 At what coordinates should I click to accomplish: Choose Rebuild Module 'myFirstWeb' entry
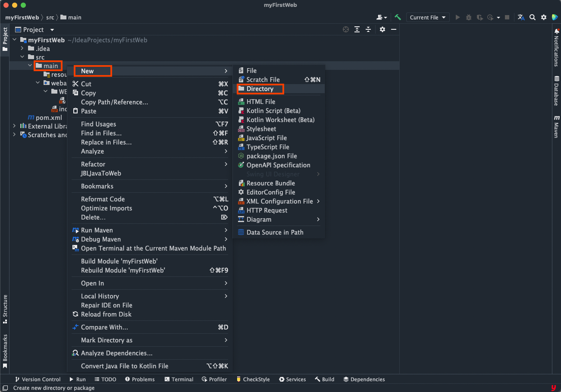click(150, 270)
